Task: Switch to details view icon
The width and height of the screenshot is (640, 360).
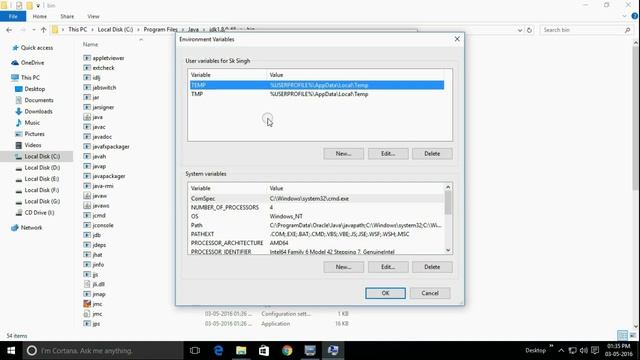Action: click(x=622, y=336)
